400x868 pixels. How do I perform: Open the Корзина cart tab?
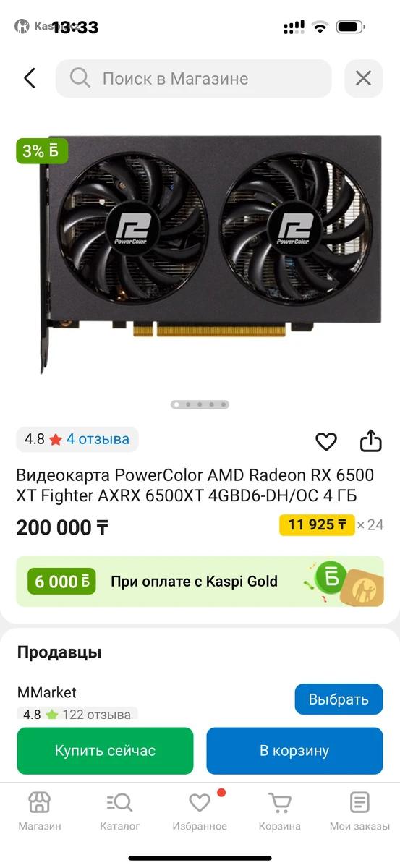click(x=279, y=812)
